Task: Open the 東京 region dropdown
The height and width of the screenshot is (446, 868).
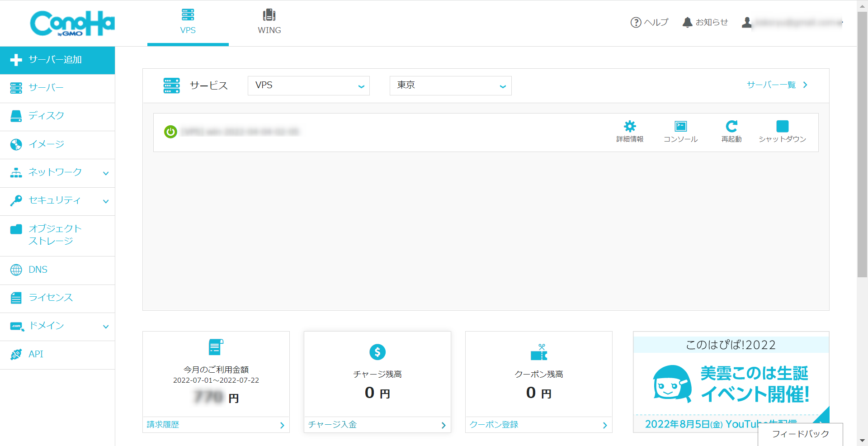Action: 451,85
